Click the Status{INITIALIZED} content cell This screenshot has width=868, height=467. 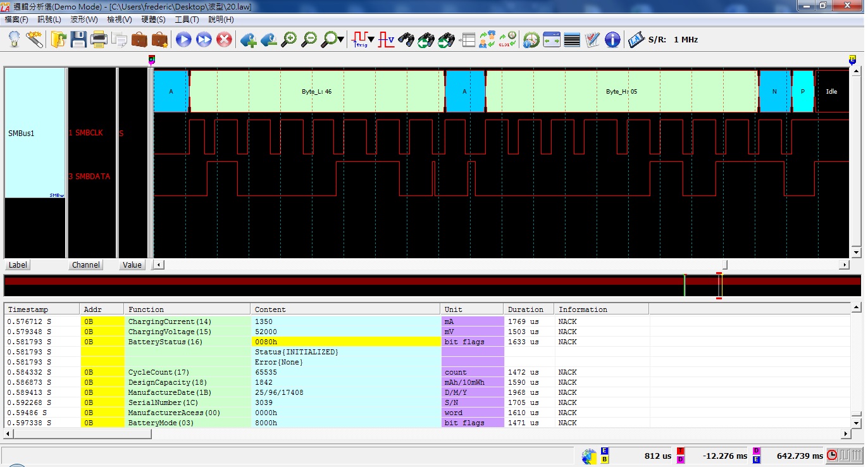click(345, 352)
